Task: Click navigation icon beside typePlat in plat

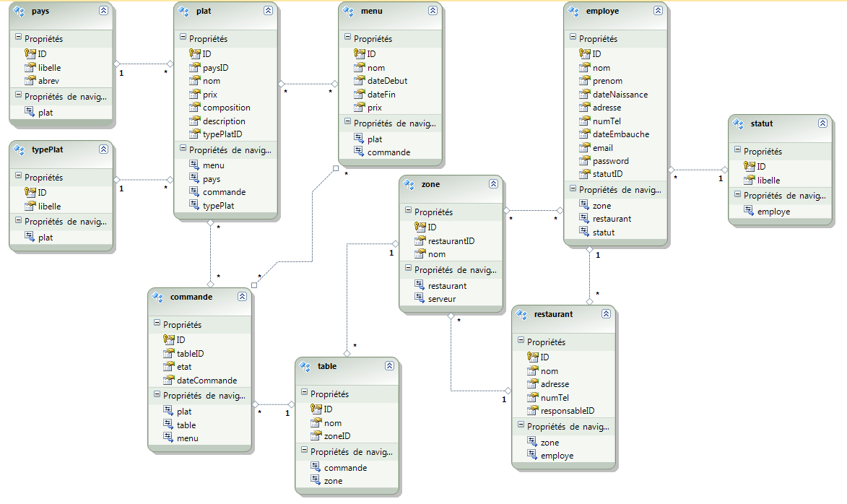Action: click(194, 205)
